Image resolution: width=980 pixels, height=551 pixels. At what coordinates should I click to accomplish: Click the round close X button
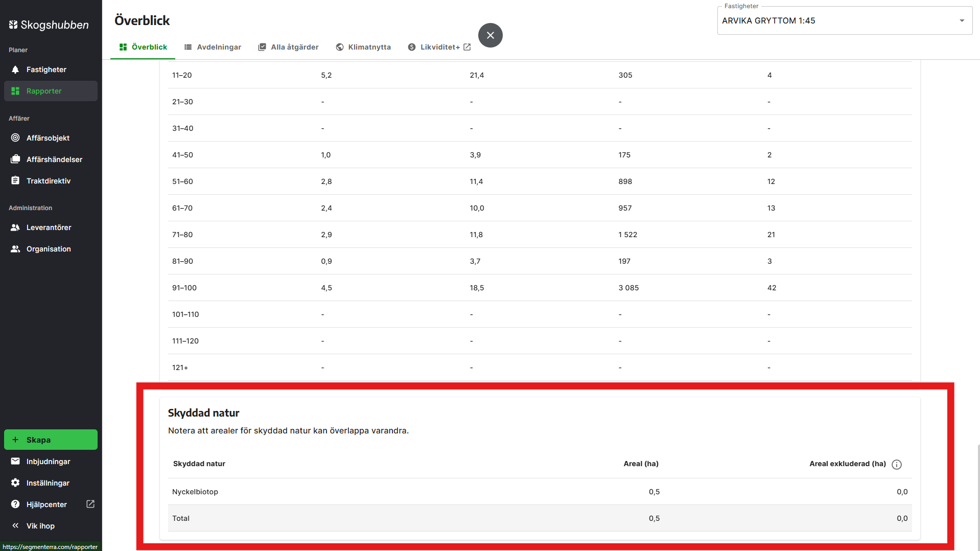tap(491, 35)
